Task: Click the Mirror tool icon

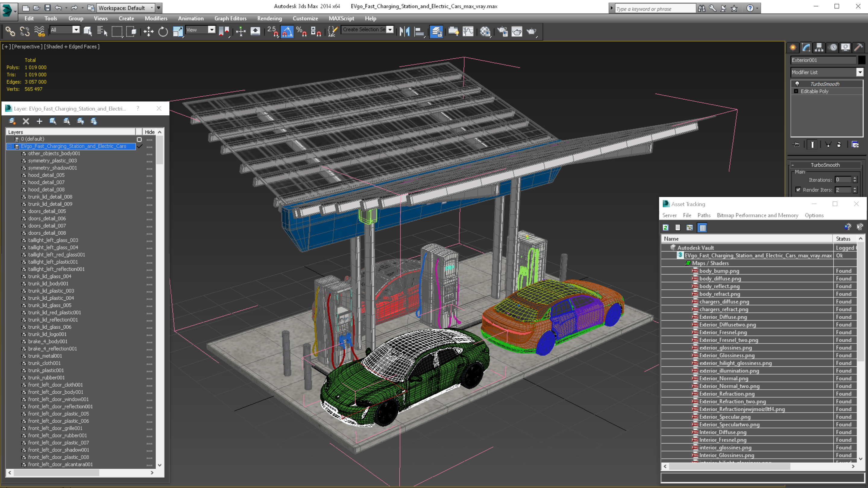Action: (404, 31)
